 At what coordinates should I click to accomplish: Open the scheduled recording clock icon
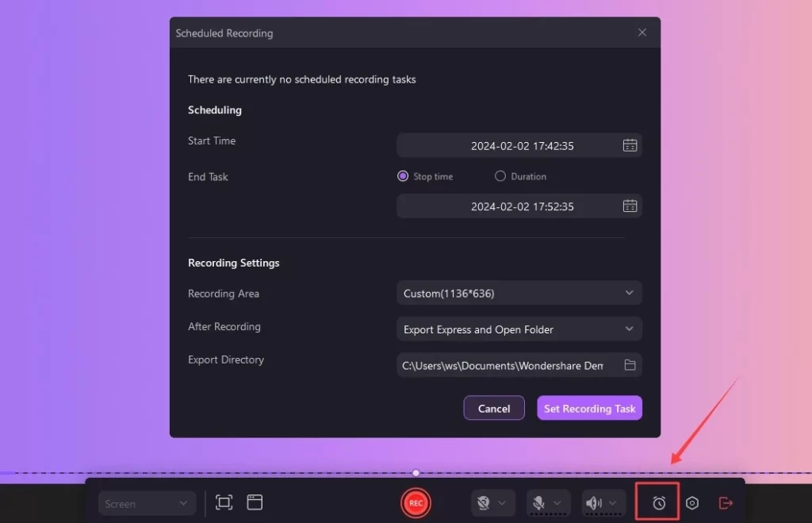pos(659,503)
